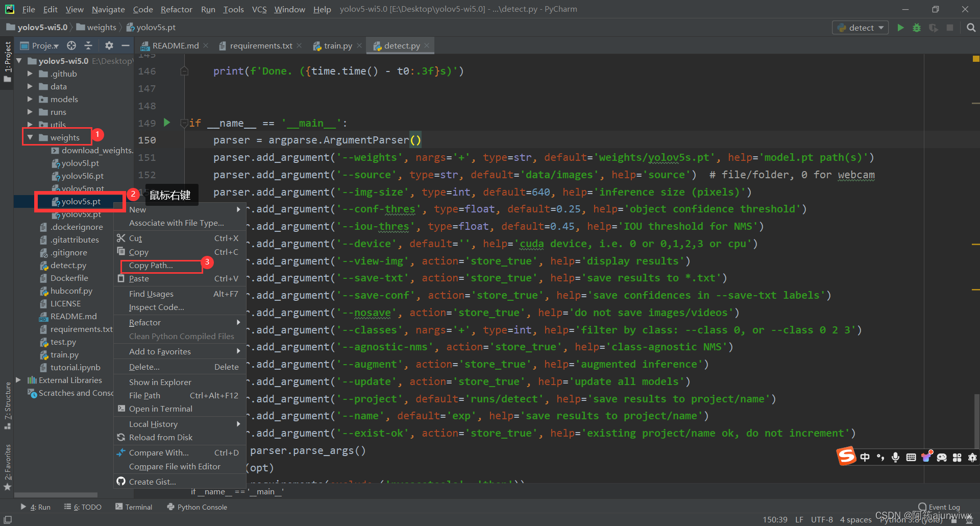980x526 pixels.
Task: Open the Z: Structure sidebar tab
Action: pos(7,405)
